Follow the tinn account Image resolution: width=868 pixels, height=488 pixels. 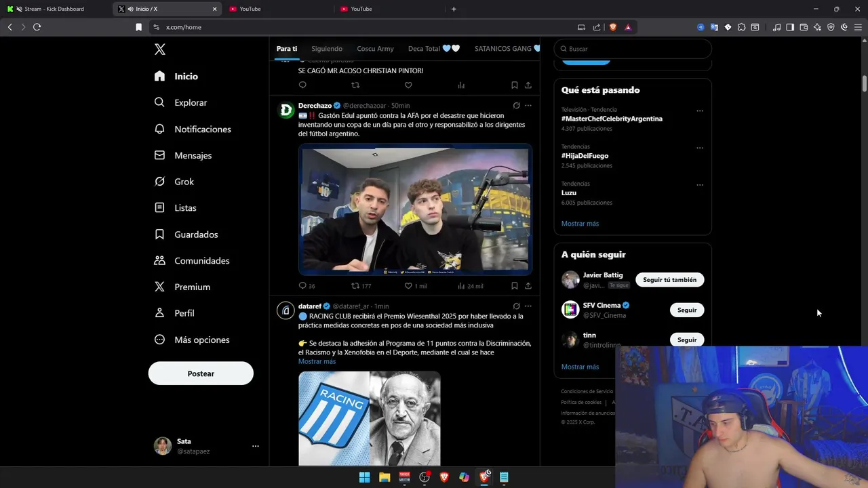[x=687, y=340]
